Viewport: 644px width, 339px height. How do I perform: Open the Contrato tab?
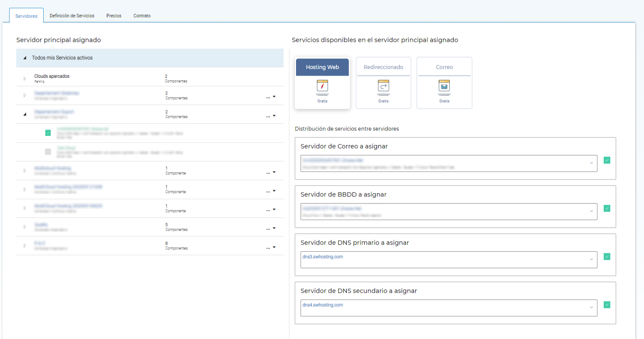(x=142, y=16)
